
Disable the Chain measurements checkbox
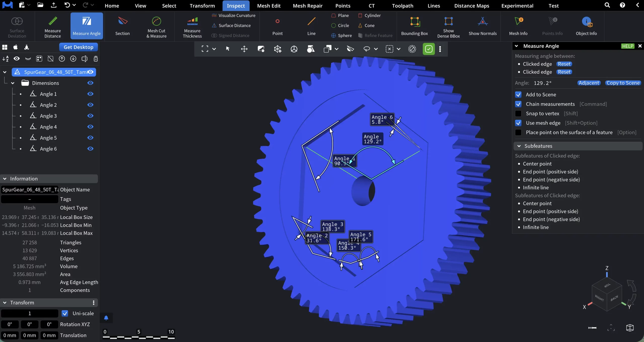518,104
